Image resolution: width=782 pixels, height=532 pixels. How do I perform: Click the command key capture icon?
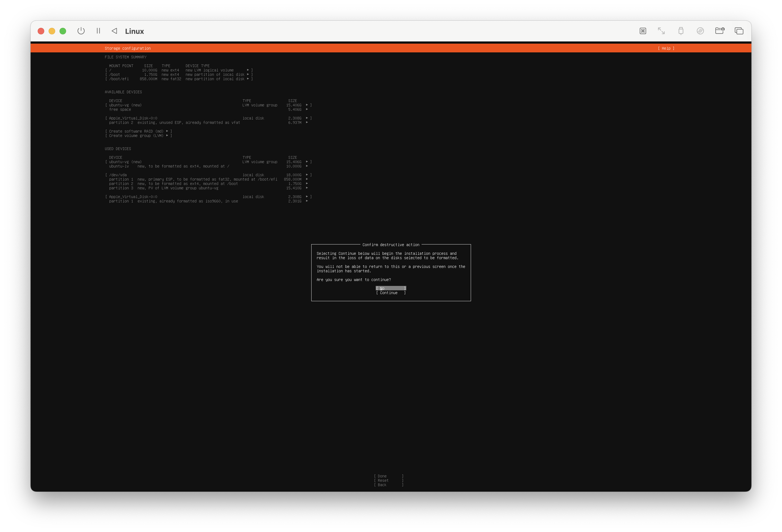[x=643, y=31]
